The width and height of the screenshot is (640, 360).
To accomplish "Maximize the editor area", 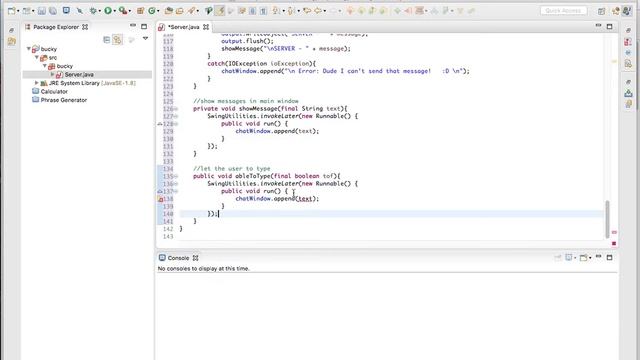I will [x=609, y=27].
